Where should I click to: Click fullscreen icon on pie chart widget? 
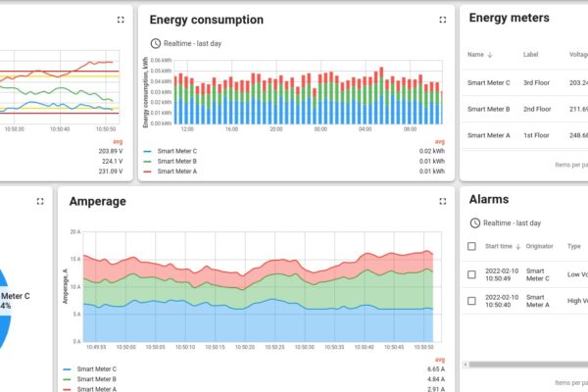(40, 201)
